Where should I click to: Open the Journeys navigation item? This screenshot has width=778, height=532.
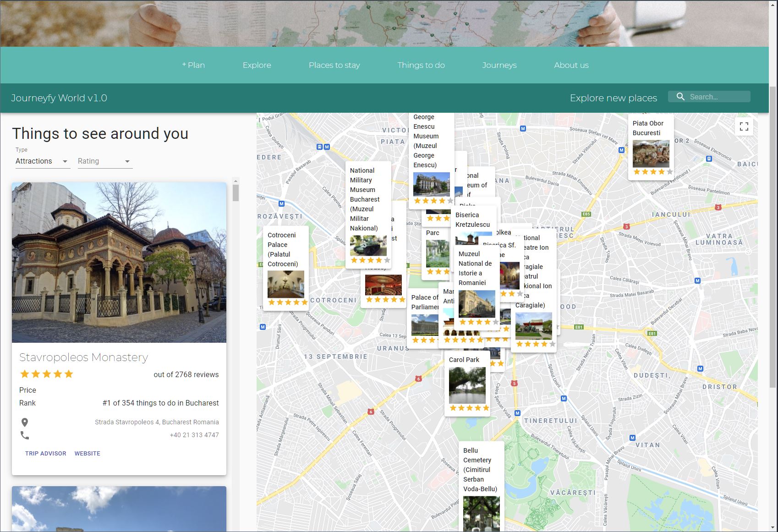[499, 65]
